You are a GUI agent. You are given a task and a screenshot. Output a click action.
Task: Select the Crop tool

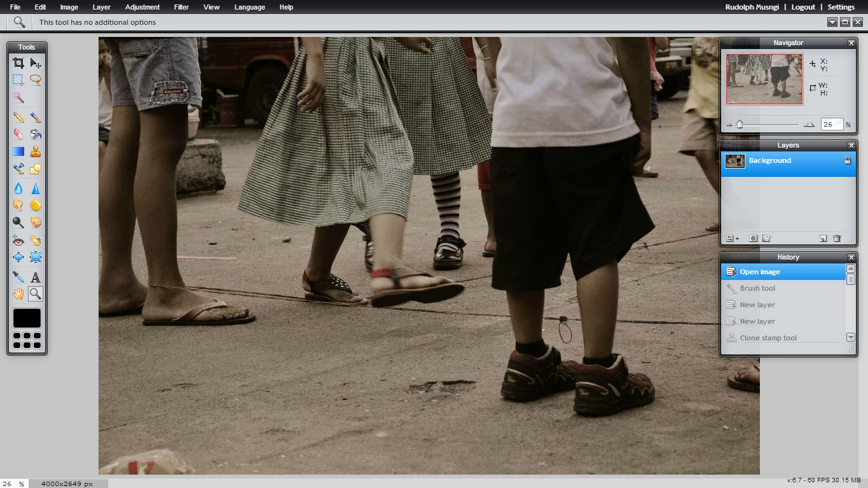click(x=18, y=62)
